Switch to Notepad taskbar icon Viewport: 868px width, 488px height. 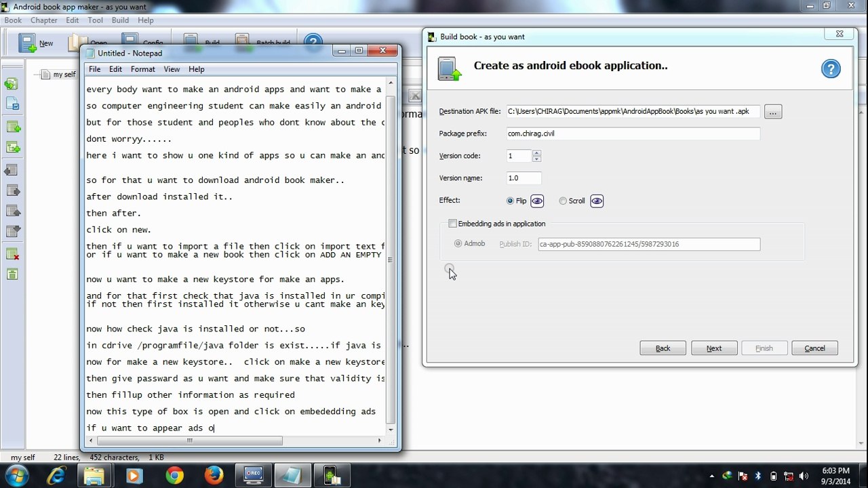coord(293,476)
